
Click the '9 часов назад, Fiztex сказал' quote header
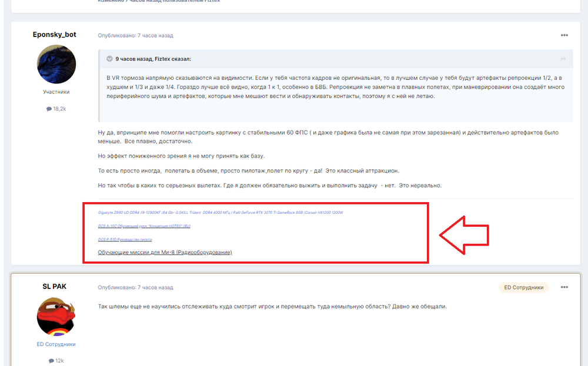coord(153,59)
